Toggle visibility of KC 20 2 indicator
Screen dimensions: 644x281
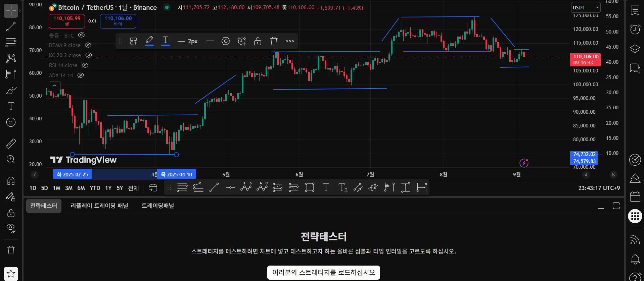pyautogui.click(x=89, y=55)
